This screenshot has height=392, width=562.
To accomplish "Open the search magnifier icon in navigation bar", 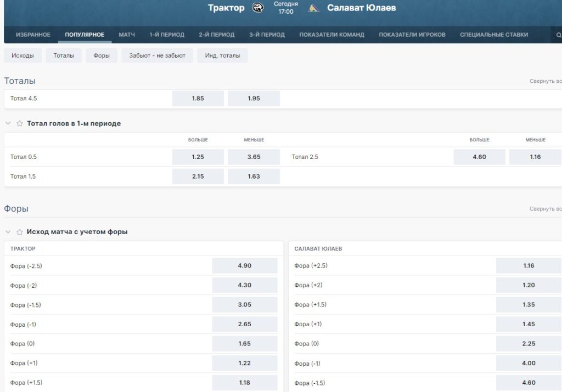I will [x=558, y=35].
